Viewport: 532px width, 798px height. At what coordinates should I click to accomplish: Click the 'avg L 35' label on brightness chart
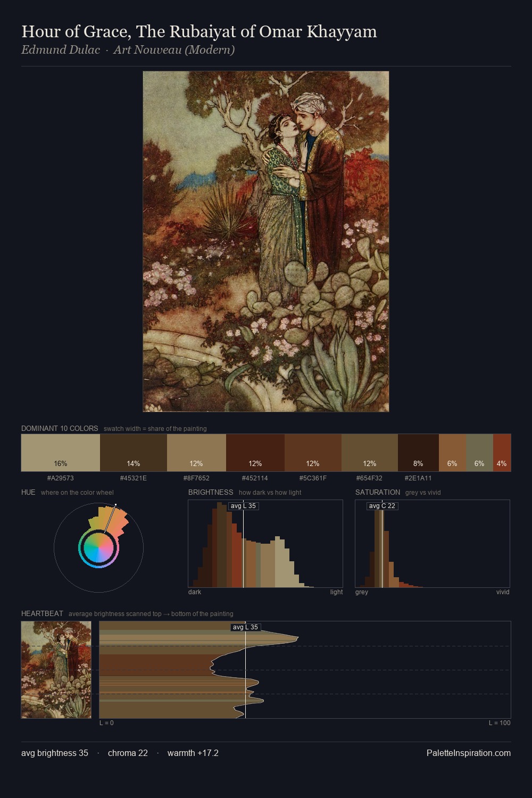pos(244,506)
